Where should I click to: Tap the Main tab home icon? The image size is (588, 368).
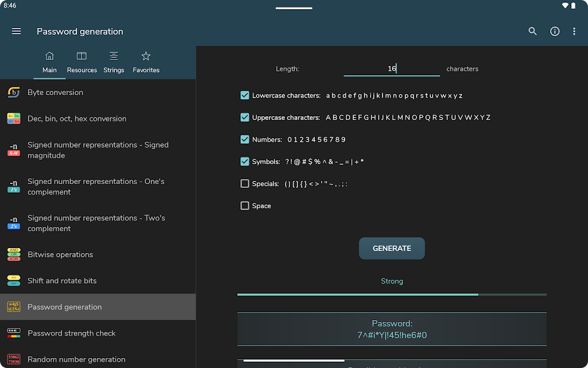50,56
